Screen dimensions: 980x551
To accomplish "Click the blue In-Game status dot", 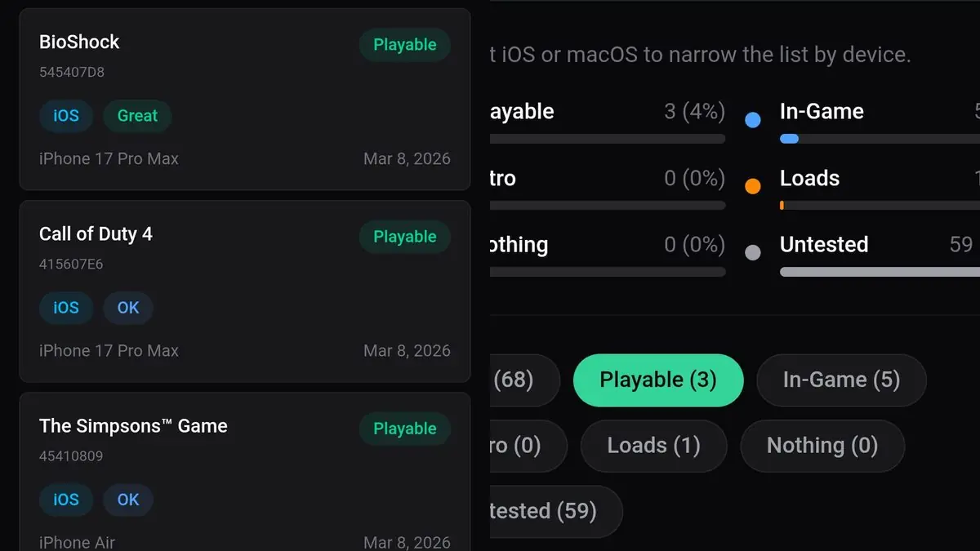I will 753,120.
